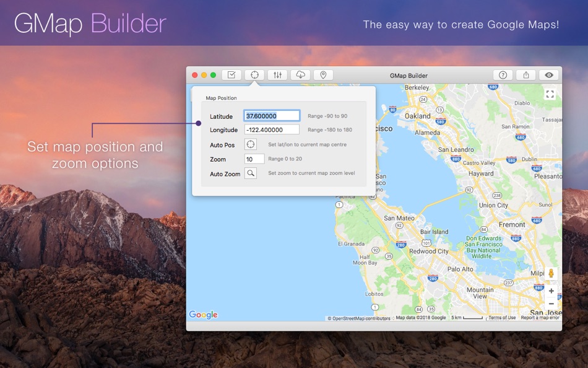Click the Hayward map label
Image resolution: width=588 pixels, height=368 pixels.
coord(481,173)
